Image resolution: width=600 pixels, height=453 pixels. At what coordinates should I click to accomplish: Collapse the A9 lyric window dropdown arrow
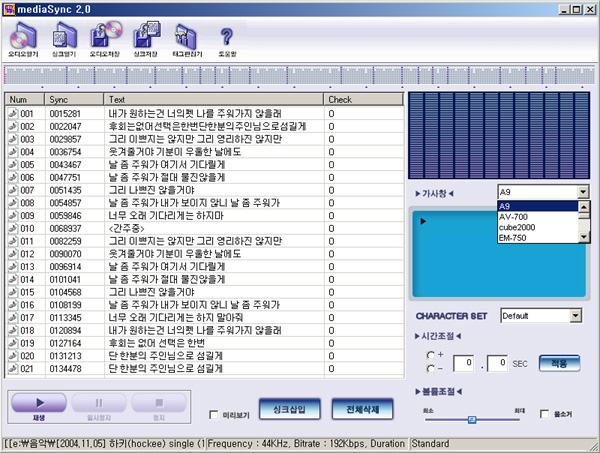582,191
